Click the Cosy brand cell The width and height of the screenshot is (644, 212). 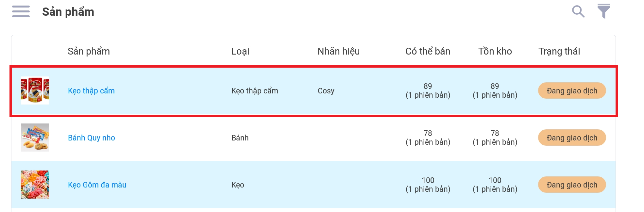point(326,91)
